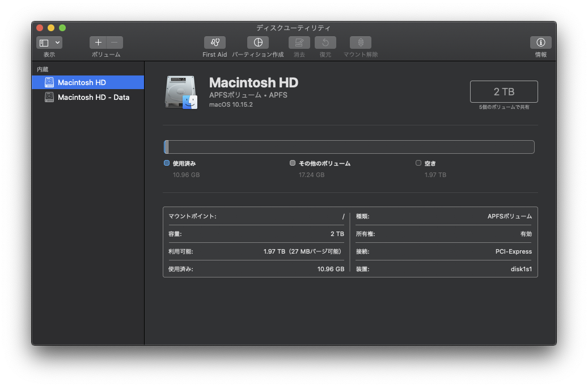588x387 pixels.
Task: Click the Erase (消去) toolbar icon
Action: point(299,43)
